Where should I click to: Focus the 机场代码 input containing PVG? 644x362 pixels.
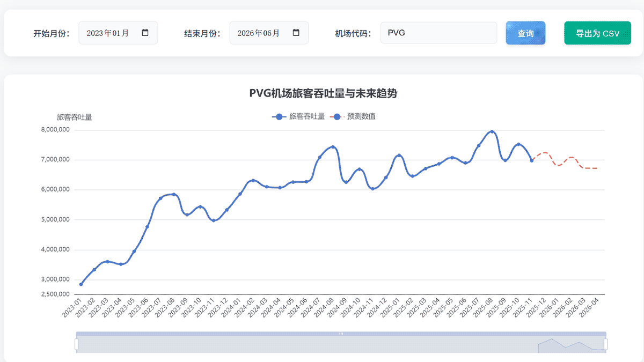click(438, 33)
